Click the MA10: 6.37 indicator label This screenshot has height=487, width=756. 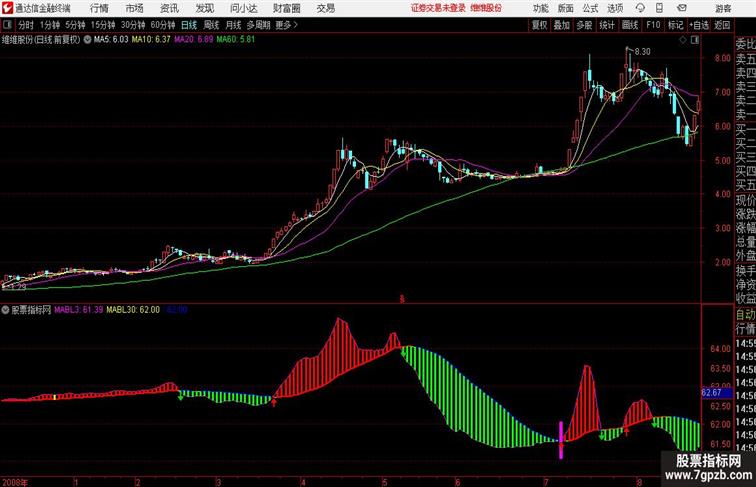tap(151, 40)
